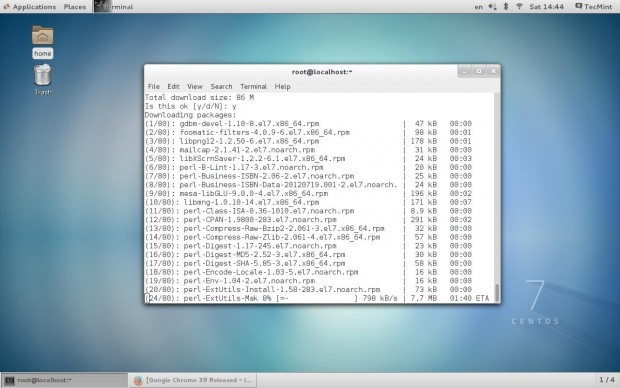Image resolution: width=620 pixels, height=388 pixels.
Task: Click the 'Is this ok [y/d/N]: y' line
Action: pyautogui.click(x=191, y=106)
